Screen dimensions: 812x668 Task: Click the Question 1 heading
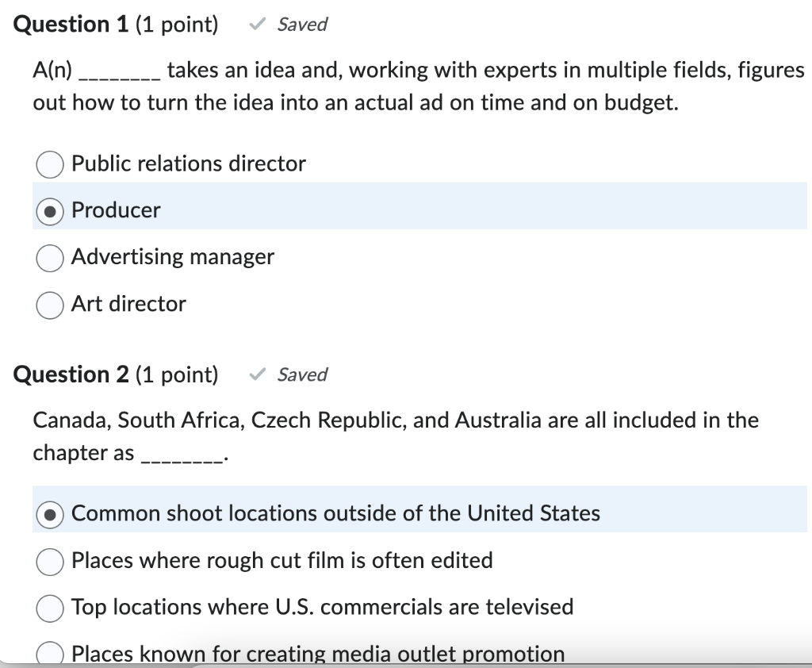(x=68, y=24)
